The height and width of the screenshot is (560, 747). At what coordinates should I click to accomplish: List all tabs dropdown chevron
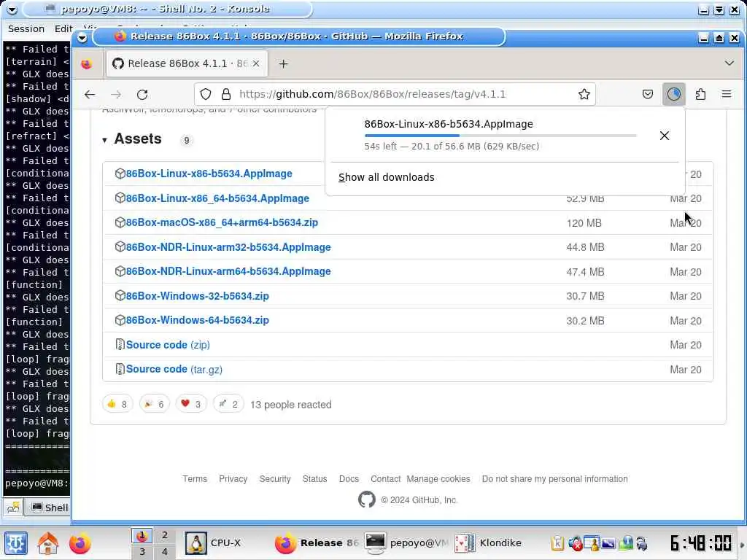[x=729, y=63]
